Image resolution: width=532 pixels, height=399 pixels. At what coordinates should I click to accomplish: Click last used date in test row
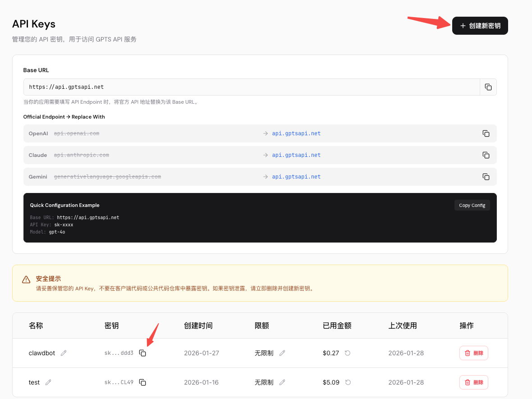click(406, 382)
